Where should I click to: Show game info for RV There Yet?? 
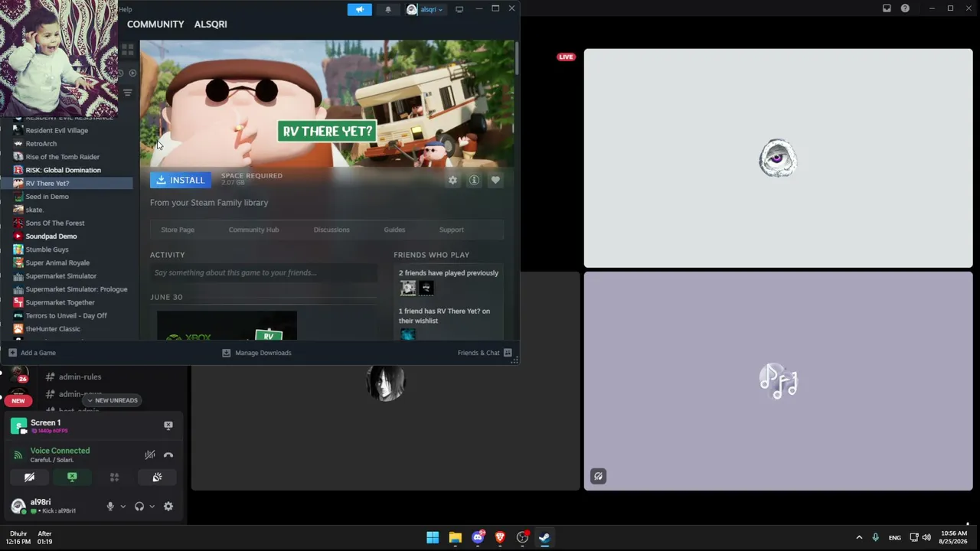point(474,180)
